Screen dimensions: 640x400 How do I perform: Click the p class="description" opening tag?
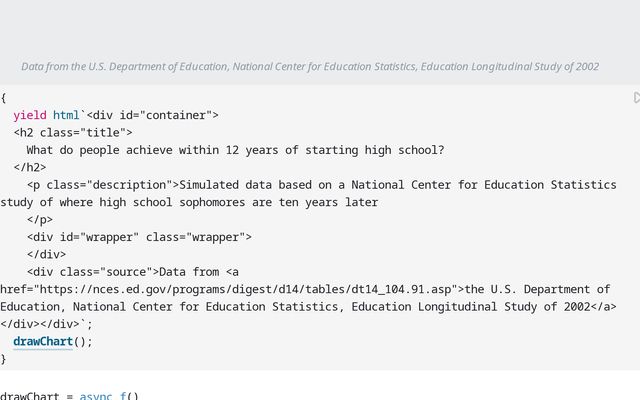coord(103,185)
